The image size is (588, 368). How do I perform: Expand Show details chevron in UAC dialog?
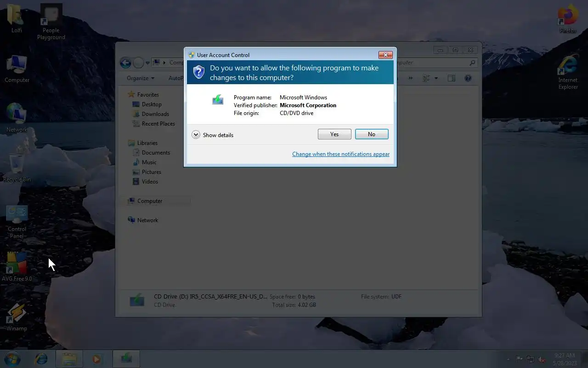196,135
